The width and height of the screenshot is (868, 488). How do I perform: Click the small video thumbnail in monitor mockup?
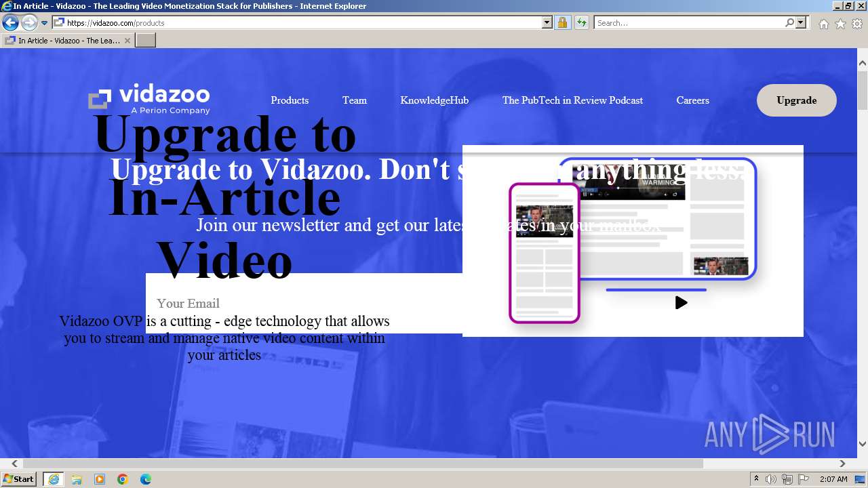[721, 266]
